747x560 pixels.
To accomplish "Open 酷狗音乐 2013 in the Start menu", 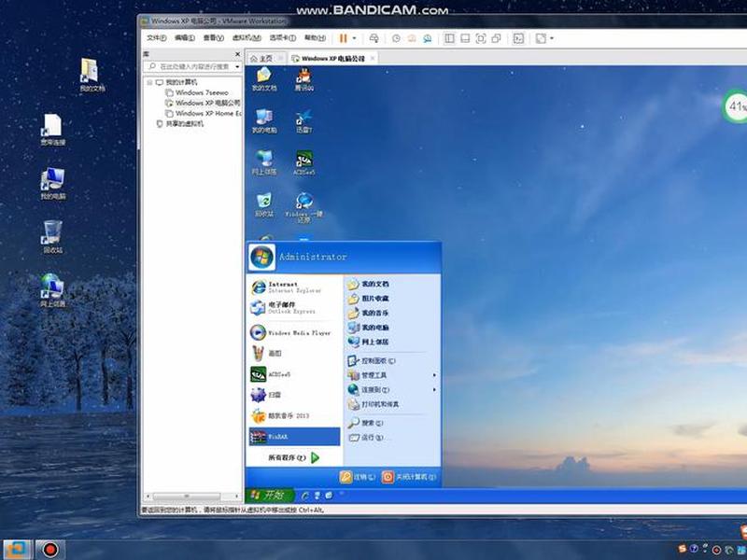I will [294, 415].
